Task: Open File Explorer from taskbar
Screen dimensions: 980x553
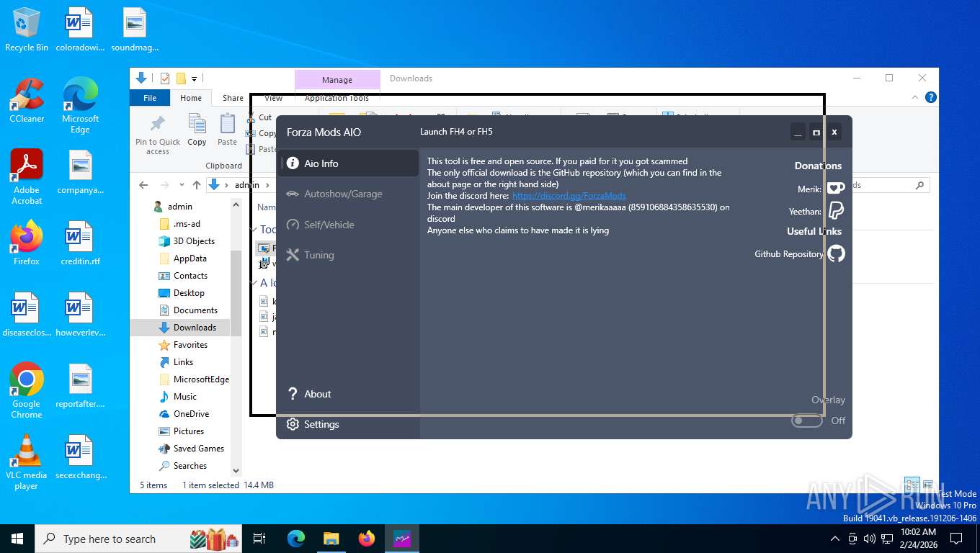Action: [331, 539]
